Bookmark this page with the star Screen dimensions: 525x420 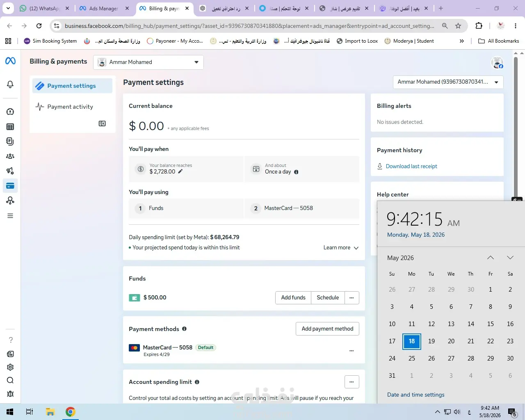[x=458, y=26]
